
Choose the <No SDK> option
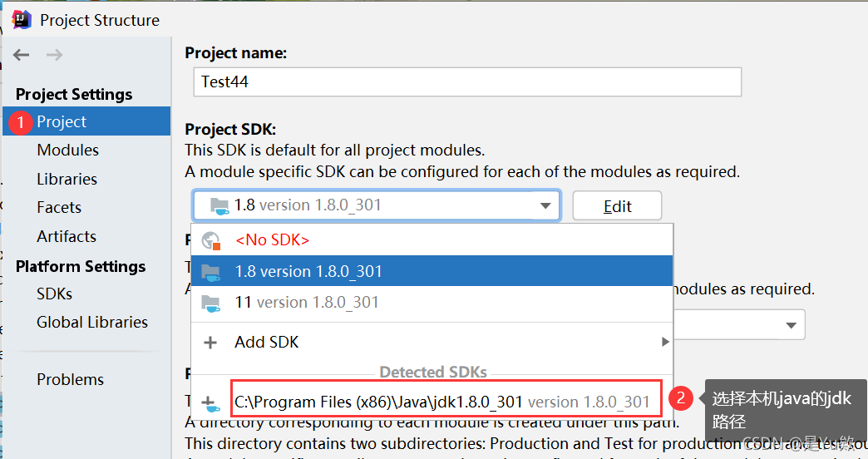click(x=432, y=239)
